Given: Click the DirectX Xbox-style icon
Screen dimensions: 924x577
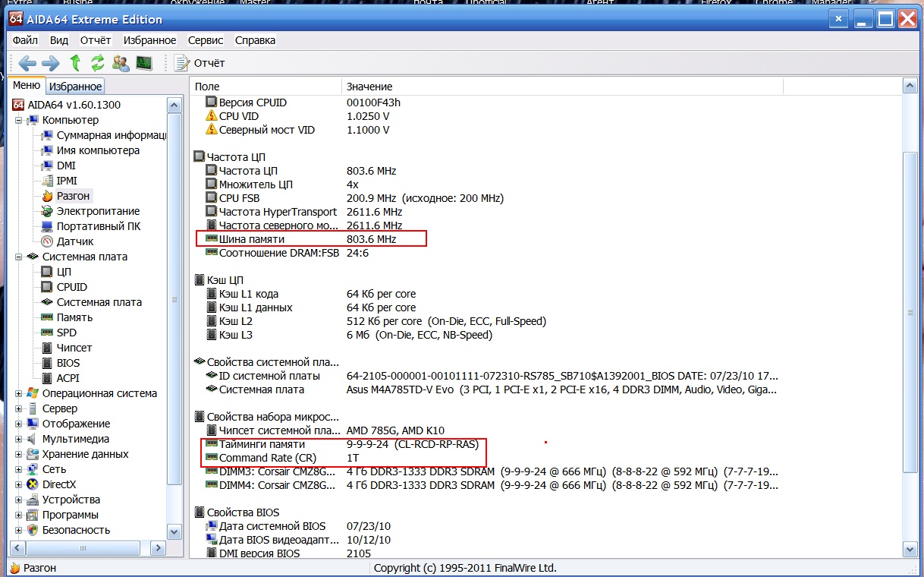Looking at the screenshot, I should [x=33, y=484].
